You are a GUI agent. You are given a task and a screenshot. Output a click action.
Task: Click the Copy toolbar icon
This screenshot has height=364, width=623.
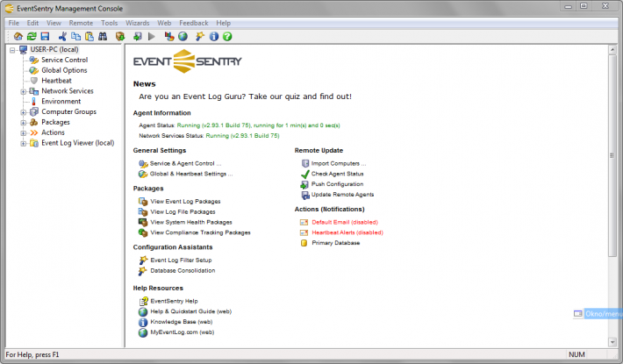[75, 37]
